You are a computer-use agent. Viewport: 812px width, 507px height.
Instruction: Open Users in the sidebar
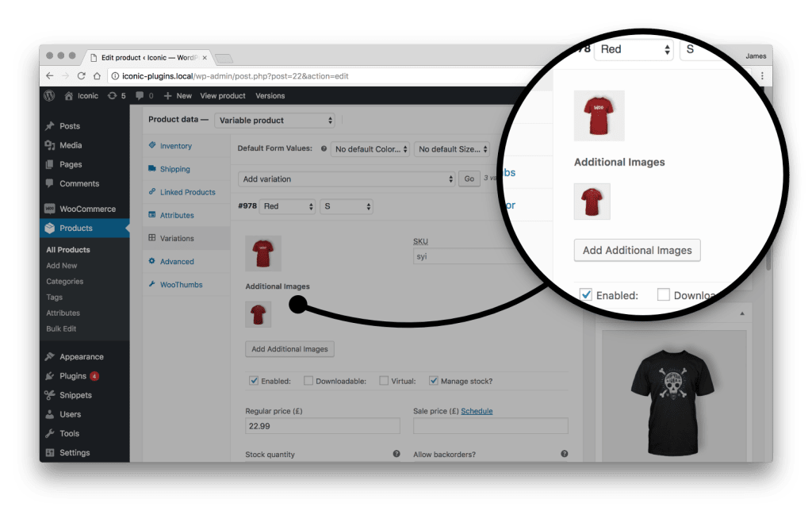tap(70, 414)
